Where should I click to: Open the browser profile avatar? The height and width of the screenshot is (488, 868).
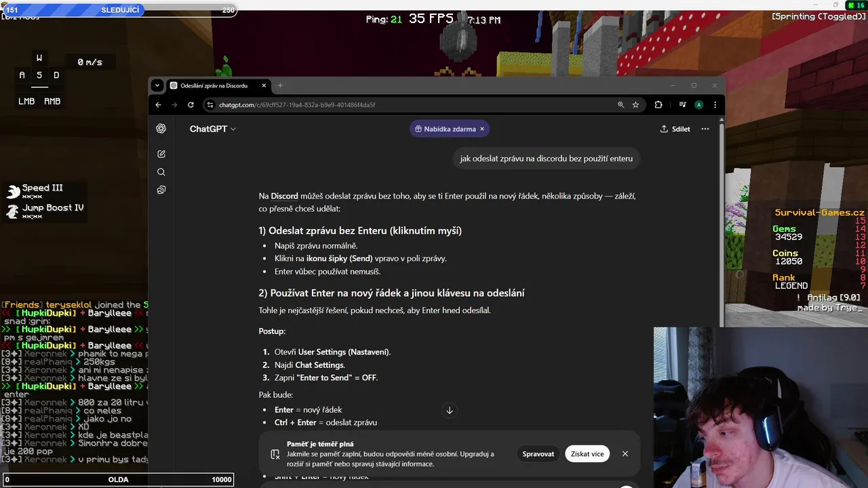pyautogui.click(x=698, y=105)
